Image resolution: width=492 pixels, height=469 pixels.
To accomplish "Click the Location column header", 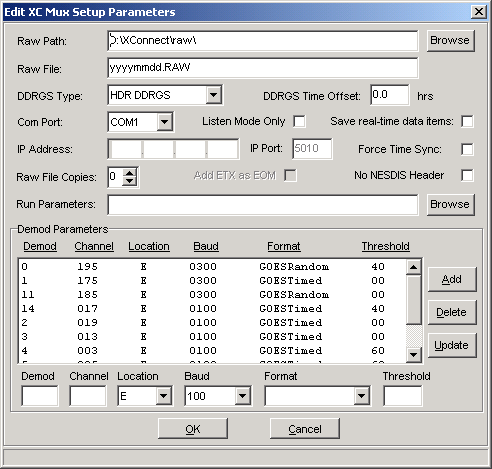I will click(x=149, y=246).
